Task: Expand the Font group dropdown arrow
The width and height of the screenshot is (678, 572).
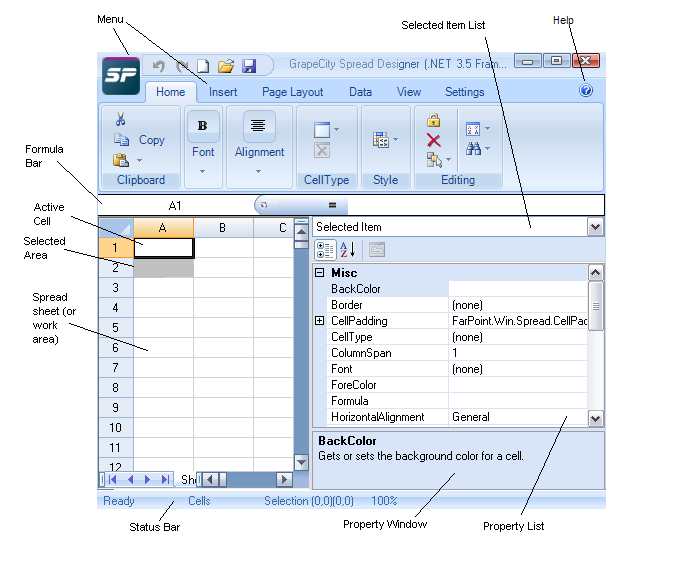Action: [x=202, y=171]
